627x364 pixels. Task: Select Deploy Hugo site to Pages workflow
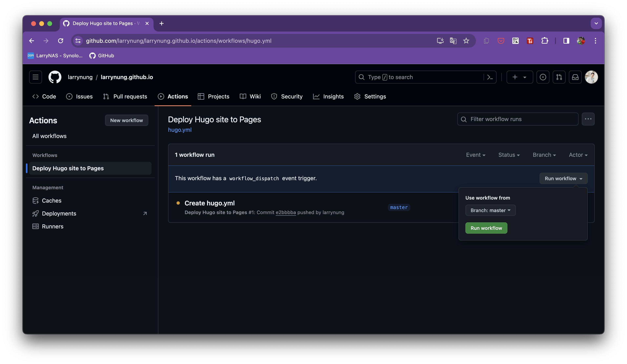click(x=90, y=168)
